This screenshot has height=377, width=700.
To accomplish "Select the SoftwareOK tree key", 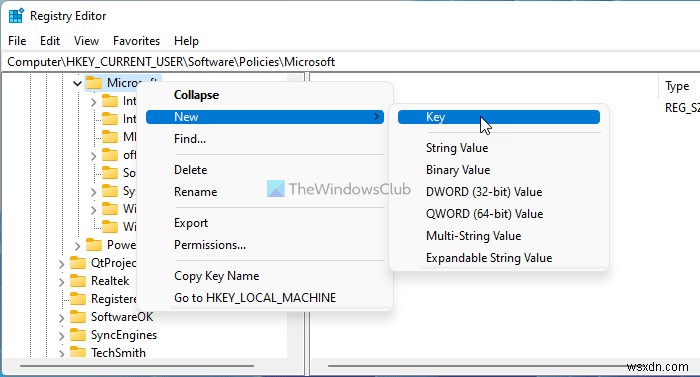I will [x=122, y=317].
